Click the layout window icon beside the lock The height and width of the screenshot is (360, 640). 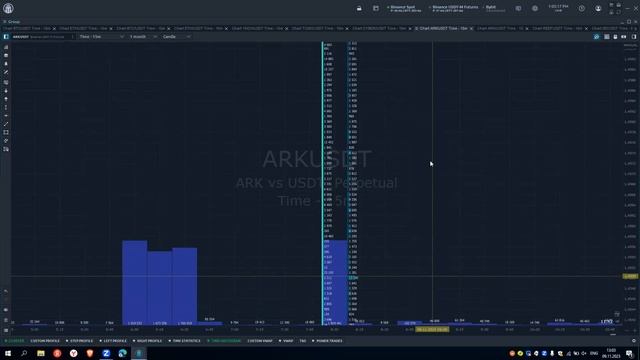376,8
